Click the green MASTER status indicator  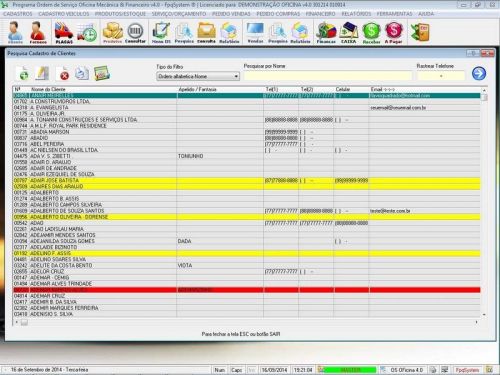(349, 370)
